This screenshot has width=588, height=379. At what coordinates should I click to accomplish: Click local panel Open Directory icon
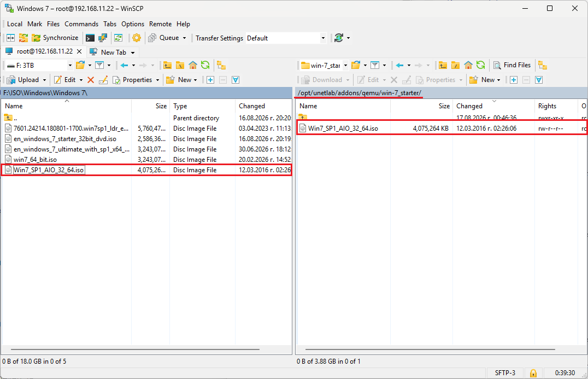pyautogui.click(x=80, y=65)
